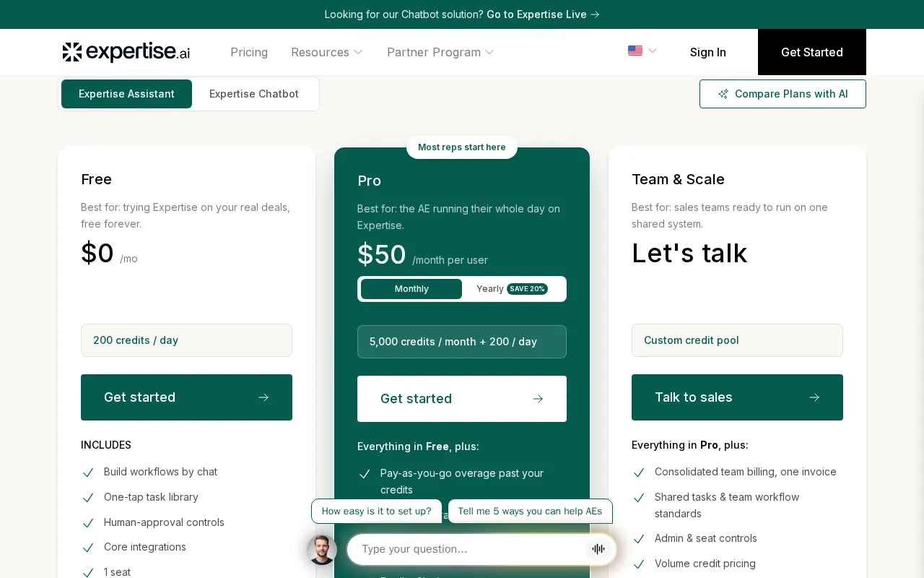This screenshot has height=578, width=924.
Task: Open the Pricing page link
Action: click(249, 52)
